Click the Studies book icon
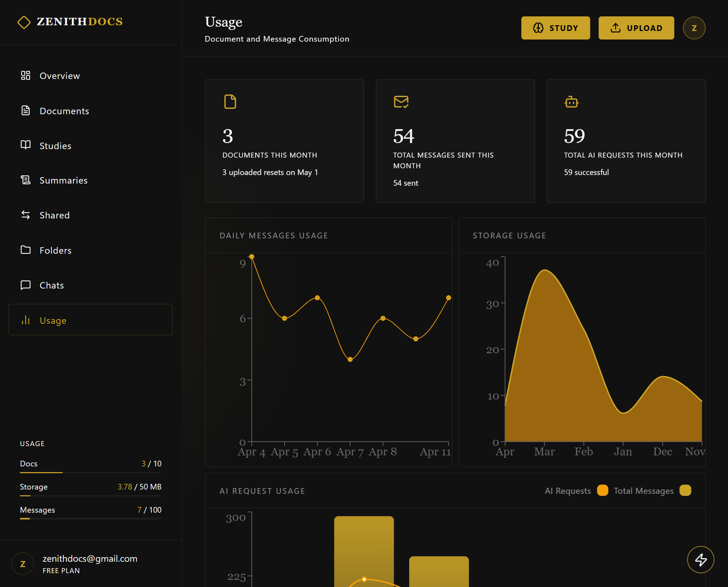Viewport: 728px width, 587px height. [26, 145]
